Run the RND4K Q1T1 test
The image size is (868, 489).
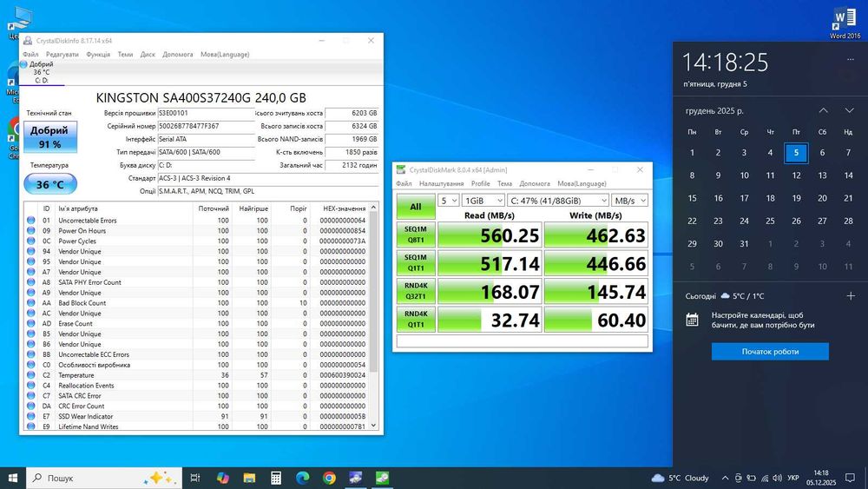click(416, 319)
